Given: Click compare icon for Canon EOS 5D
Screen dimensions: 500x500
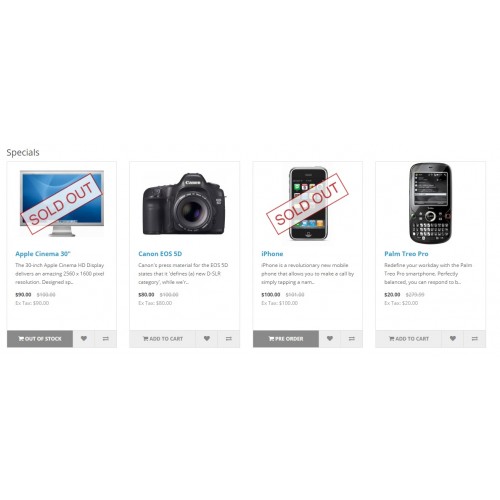Looking at the screenshot, I should (x=229, y=339).
